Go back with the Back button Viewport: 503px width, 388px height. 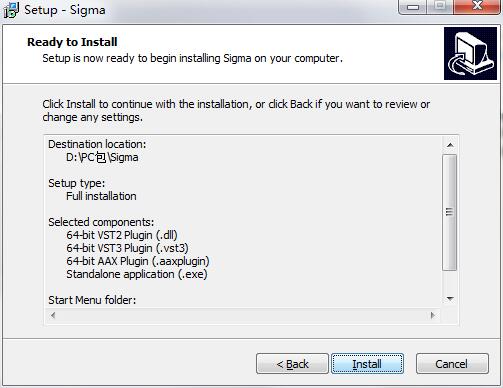point(292,364)
